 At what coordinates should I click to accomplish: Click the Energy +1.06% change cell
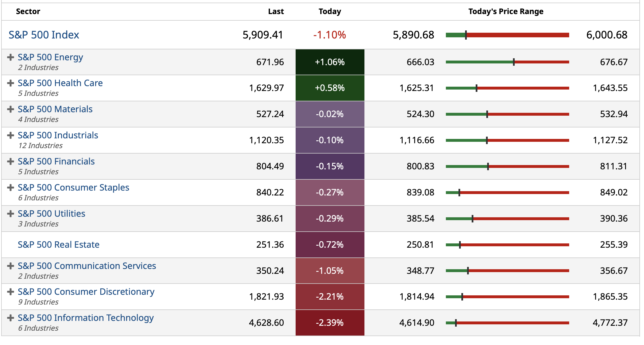(330, 62)
